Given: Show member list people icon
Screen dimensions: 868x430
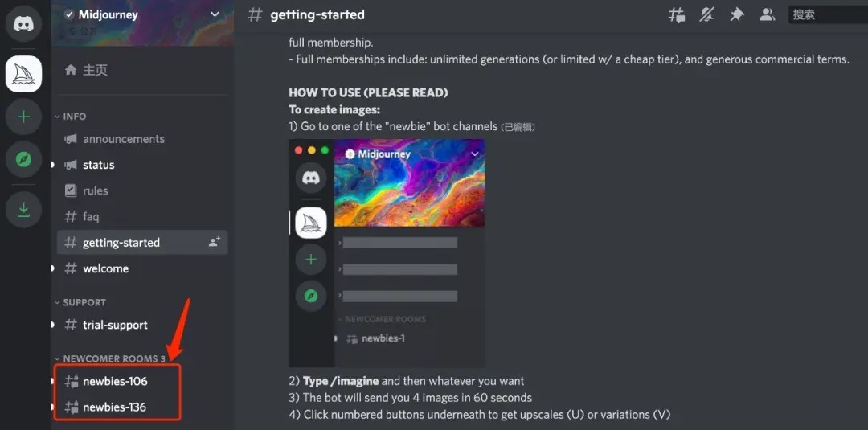Looking at the screenshot, I should tap(767, 15).
